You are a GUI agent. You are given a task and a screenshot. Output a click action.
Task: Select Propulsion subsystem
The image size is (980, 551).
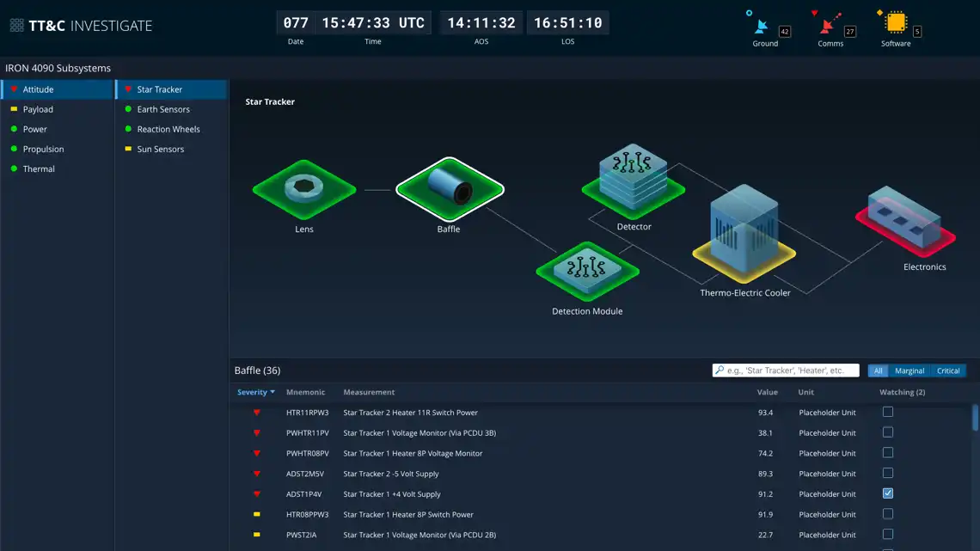click(57, 150)
